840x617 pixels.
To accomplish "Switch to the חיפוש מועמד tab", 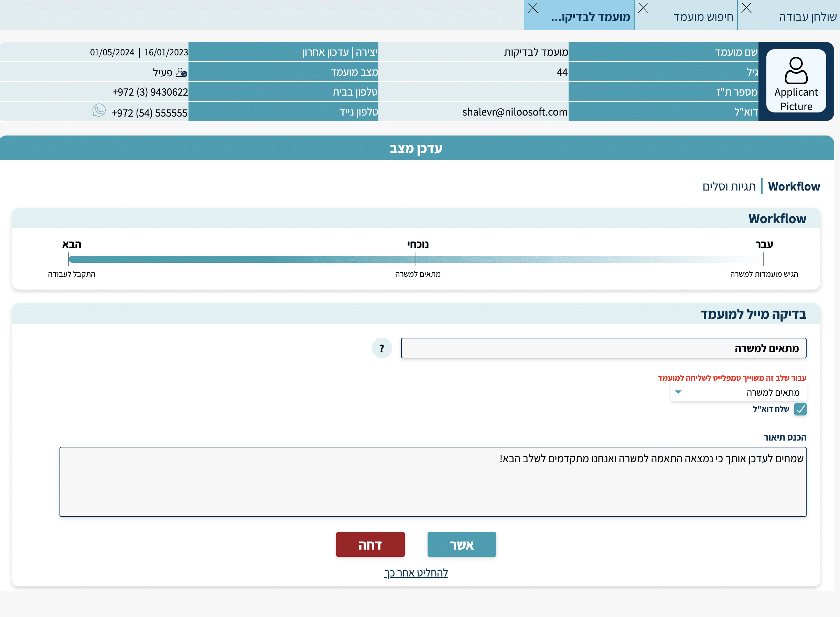I will [x=703, y=17].
